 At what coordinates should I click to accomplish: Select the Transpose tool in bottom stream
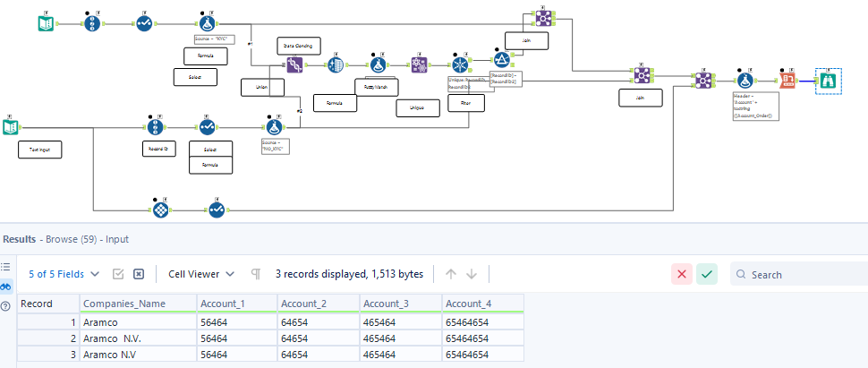click(160, 210)
